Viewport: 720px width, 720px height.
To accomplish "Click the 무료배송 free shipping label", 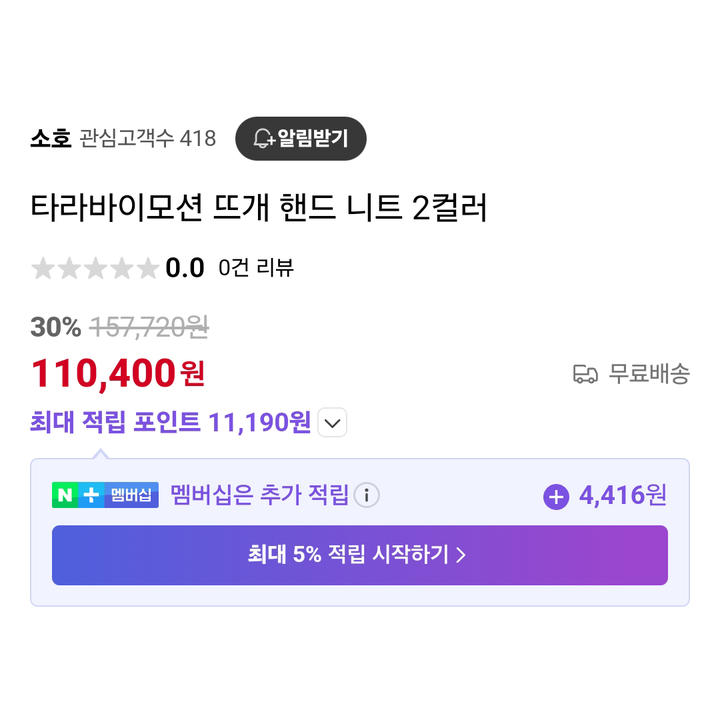I will click(649, 373).
